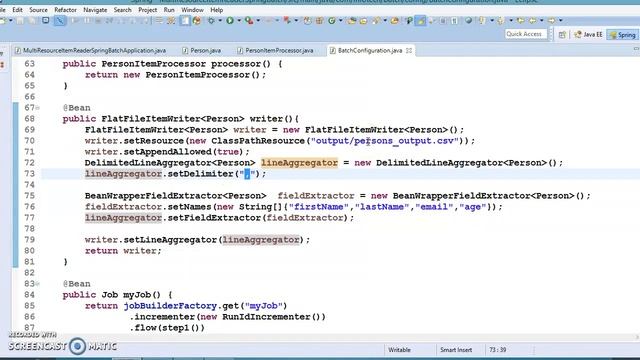Click the New Java Class green C icon
Viewport: 640px width, 360px height.
(x=331, y=20)
